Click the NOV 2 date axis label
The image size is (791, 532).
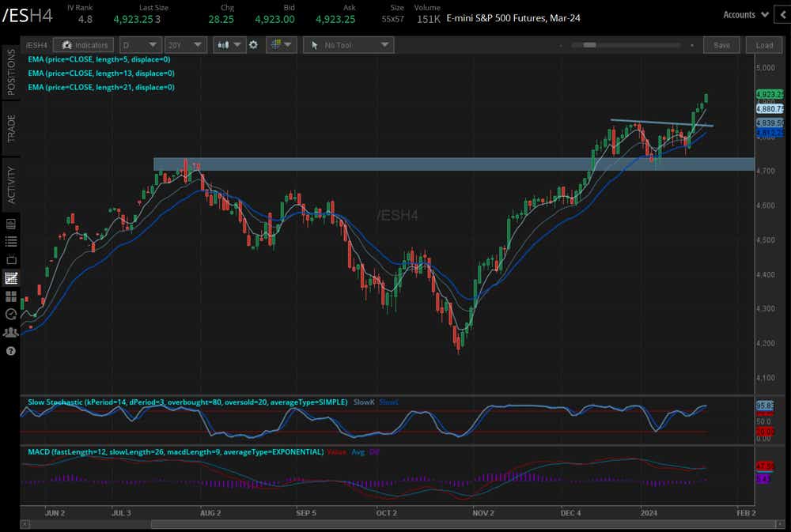tap(483, 513)
